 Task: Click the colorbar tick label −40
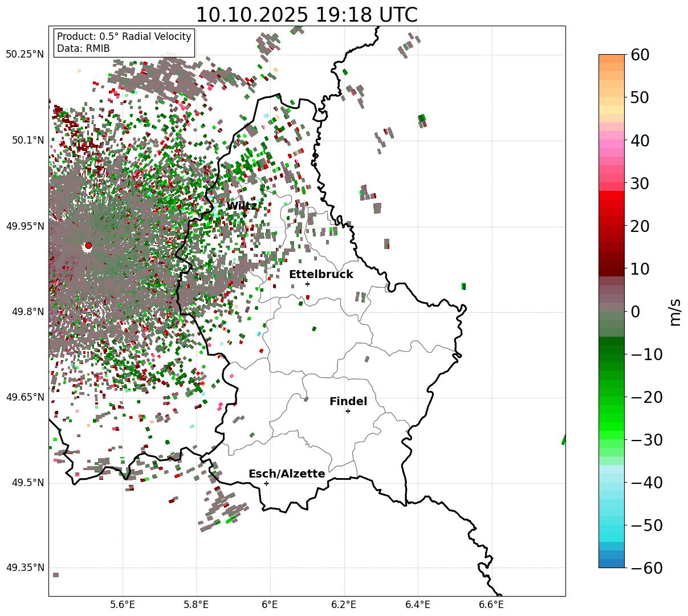coord(646,483)
